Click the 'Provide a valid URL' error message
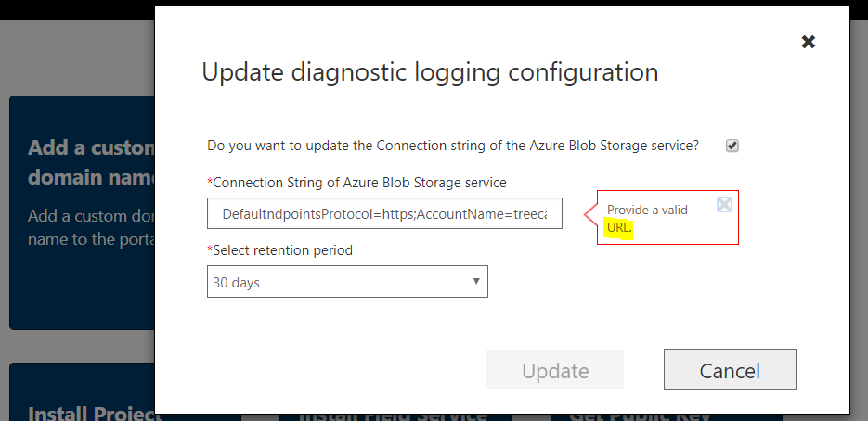868x421 pixels. pyautogui.click(x=647, y=218)
